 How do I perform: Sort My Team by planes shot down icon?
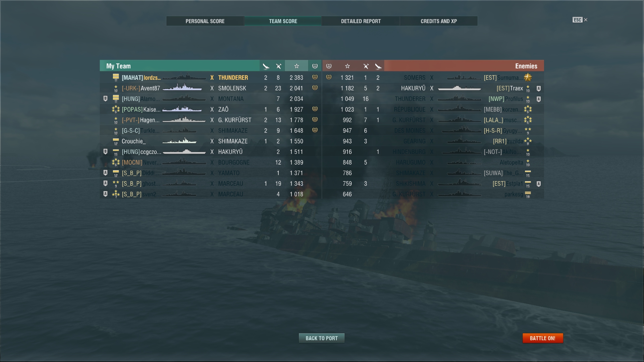point(278,66)
